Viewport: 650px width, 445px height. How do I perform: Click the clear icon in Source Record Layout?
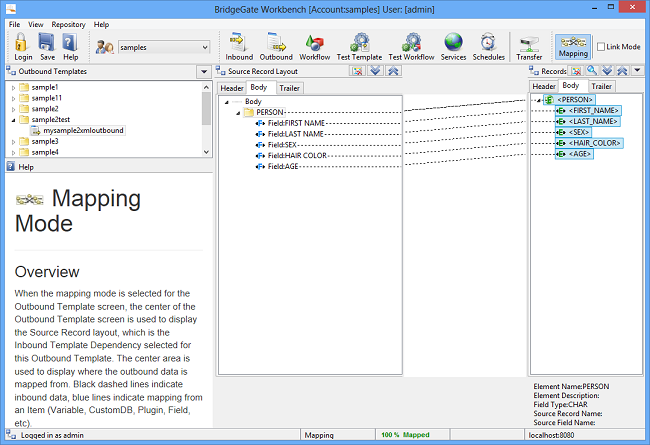click(357, 71)
